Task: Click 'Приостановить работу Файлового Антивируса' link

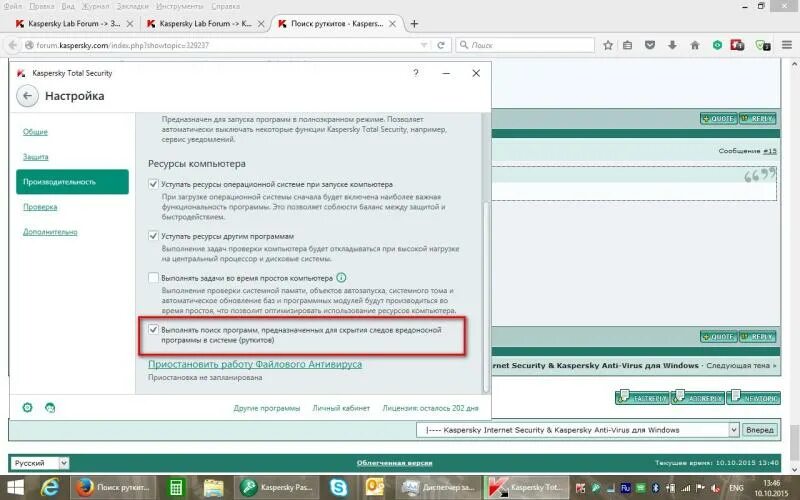Action: point(255,364)
